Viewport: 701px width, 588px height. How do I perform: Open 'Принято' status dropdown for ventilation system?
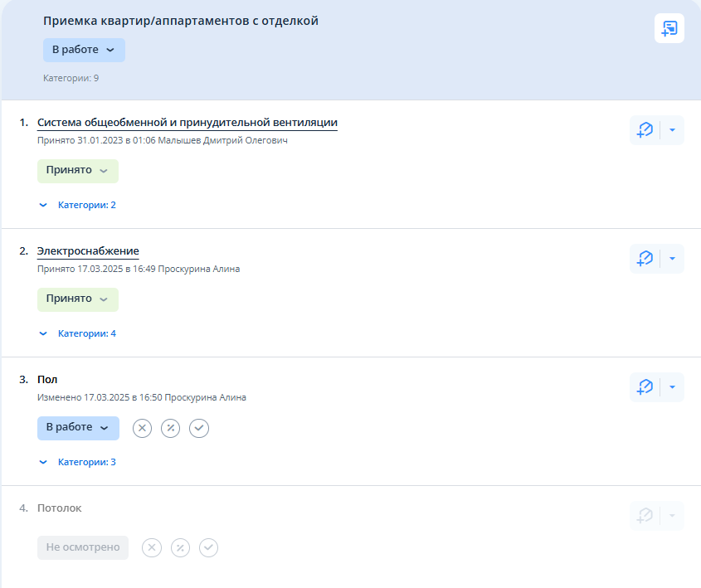[77, 171]
